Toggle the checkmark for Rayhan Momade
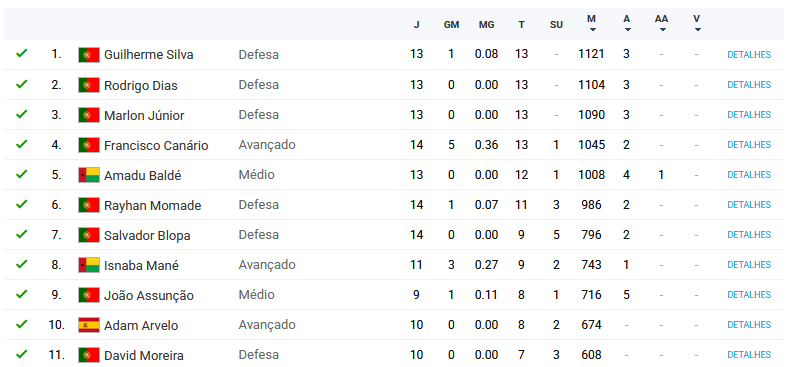 click(x=21, y=204)
